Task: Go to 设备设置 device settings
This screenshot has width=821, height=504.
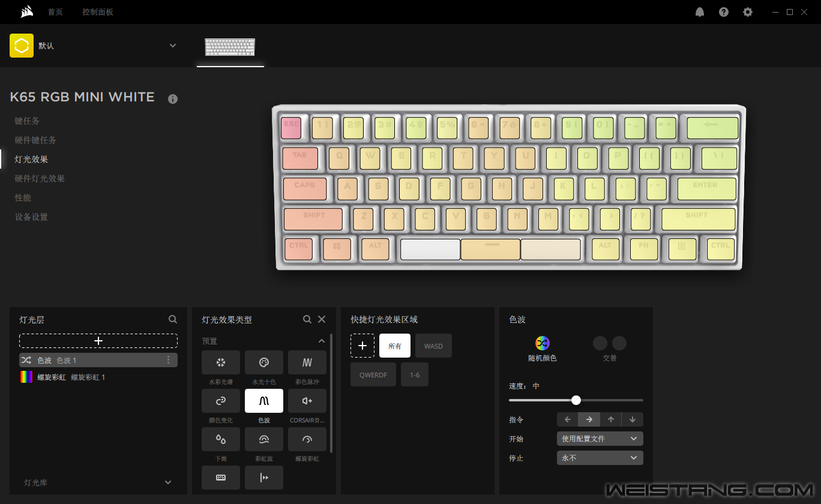Action: pyautogui.click(x=31, y=217)
